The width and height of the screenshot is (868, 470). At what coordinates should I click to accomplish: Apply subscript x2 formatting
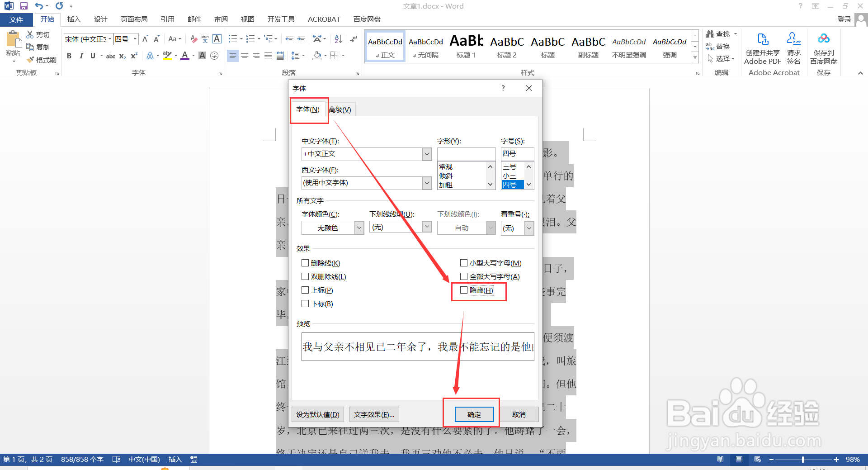tap(123, 56)
